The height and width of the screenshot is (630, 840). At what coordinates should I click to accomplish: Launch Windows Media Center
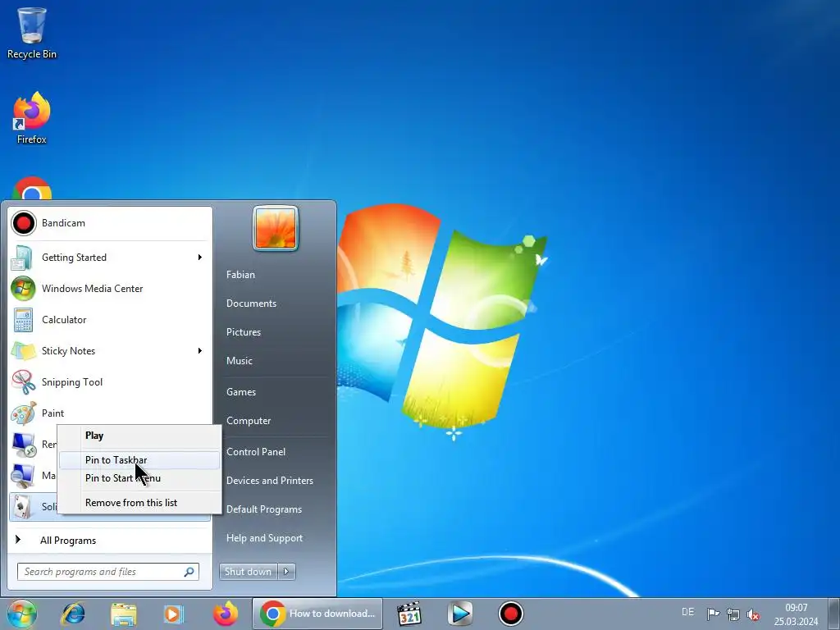coord(109,288)
